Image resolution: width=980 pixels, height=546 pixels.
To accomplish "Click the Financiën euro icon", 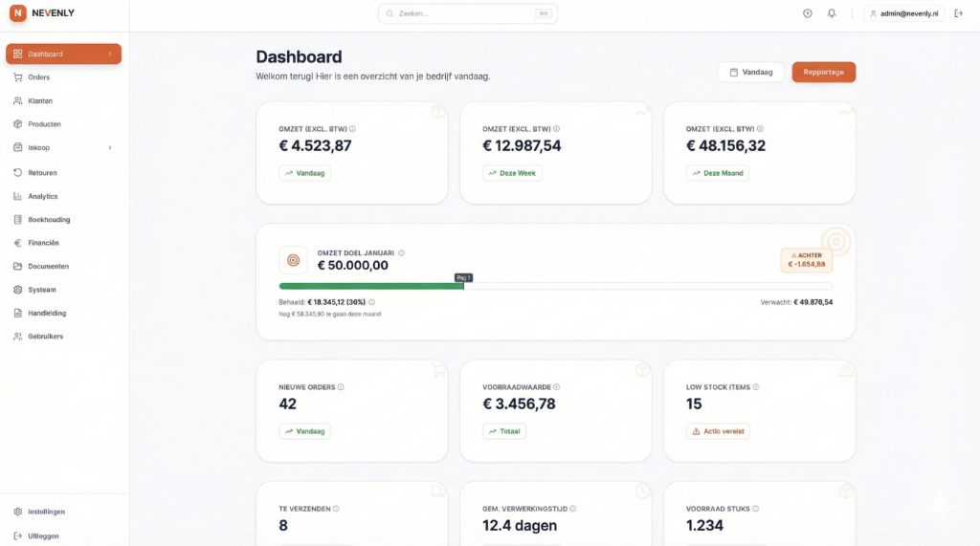I will pos(17,243).
